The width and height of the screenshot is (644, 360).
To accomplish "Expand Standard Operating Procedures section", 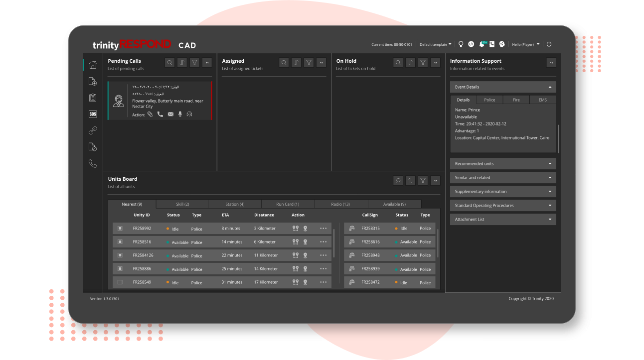I will pos(503,205).
